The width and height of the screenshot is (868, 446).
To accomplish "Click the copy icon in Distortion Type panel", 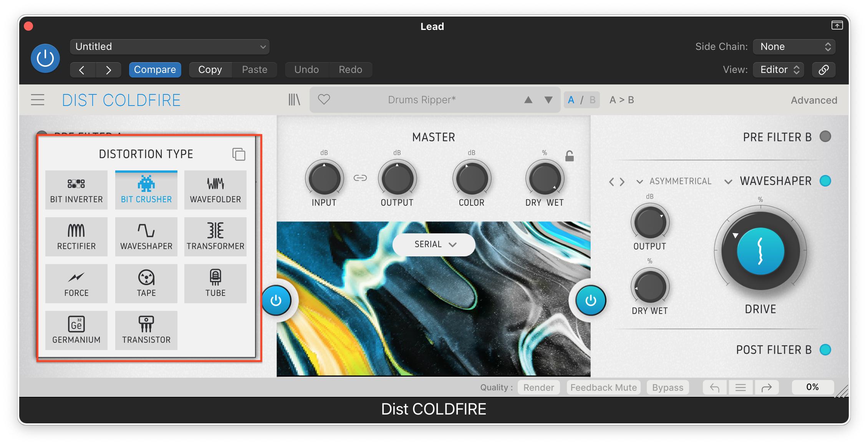I will (239, 154).
